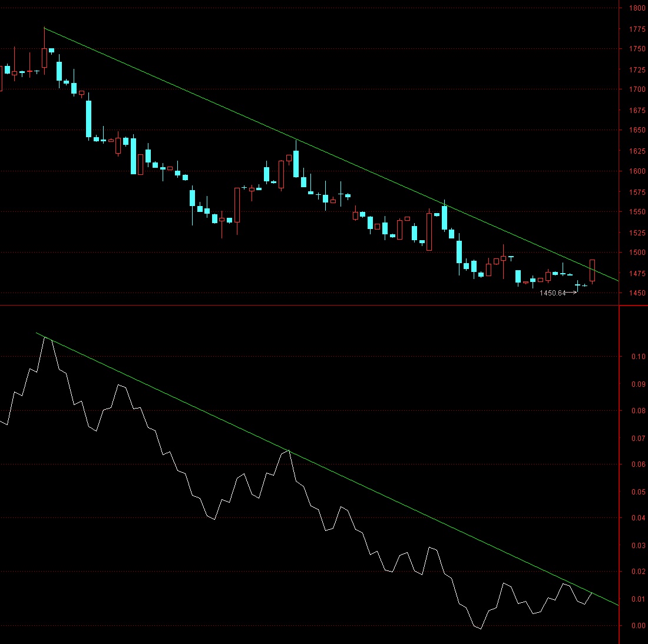
Task: Click the 1475 price axis label
Action: [x=637, y=274]
